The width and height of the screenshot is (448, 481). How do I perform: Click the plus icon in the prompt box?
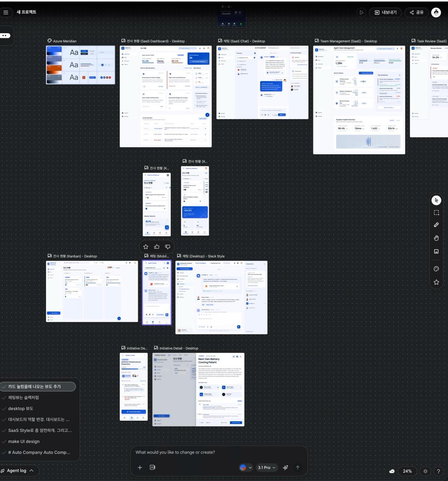(140, 467)
